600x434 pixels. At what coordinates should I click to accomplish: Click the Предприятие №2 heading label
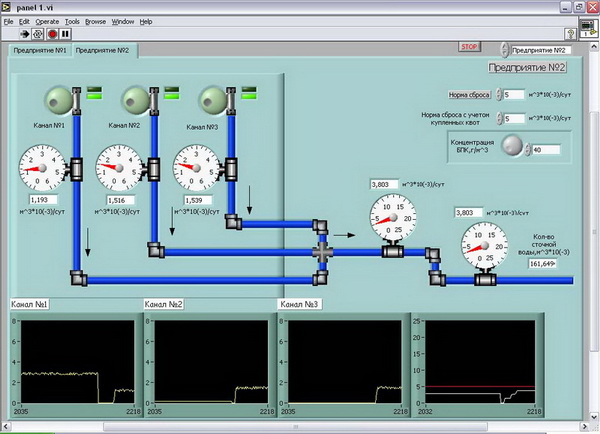527,67
